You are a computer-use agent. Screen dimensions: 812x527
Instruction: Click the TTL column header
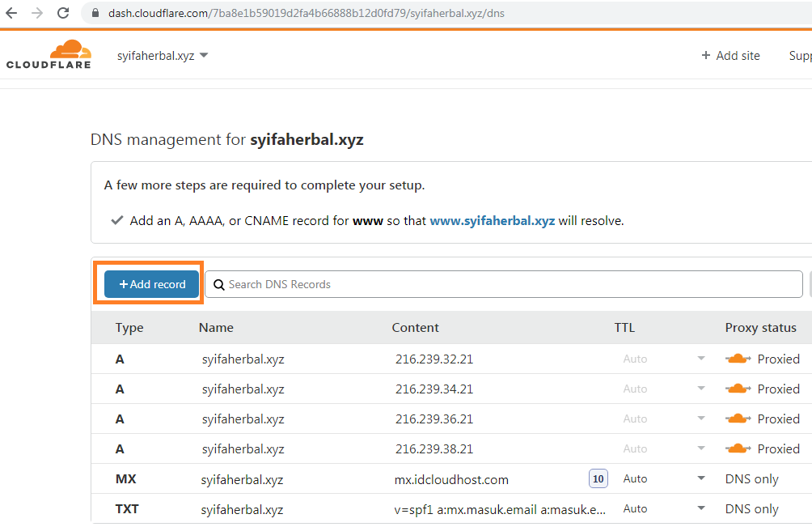pos(624,328)
